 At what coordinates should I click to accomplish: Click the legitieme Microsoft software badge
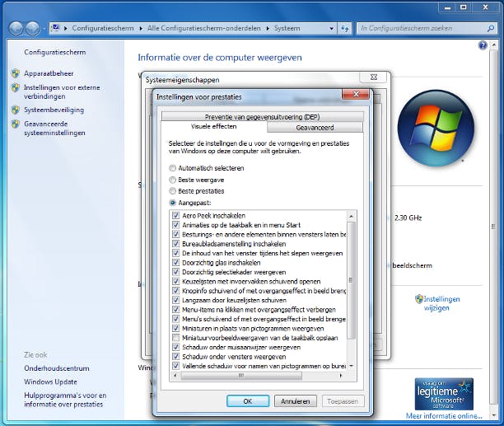(444, 394)
